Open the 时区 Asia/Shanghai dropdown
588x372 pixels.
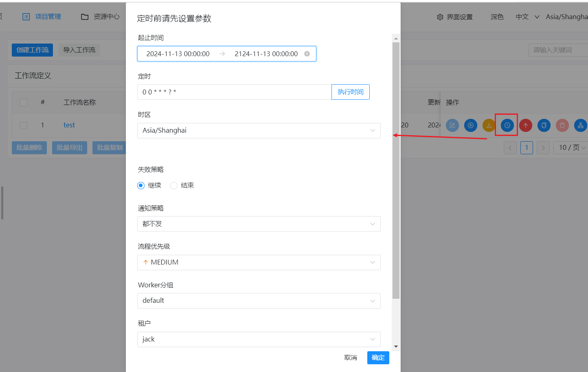259,131
